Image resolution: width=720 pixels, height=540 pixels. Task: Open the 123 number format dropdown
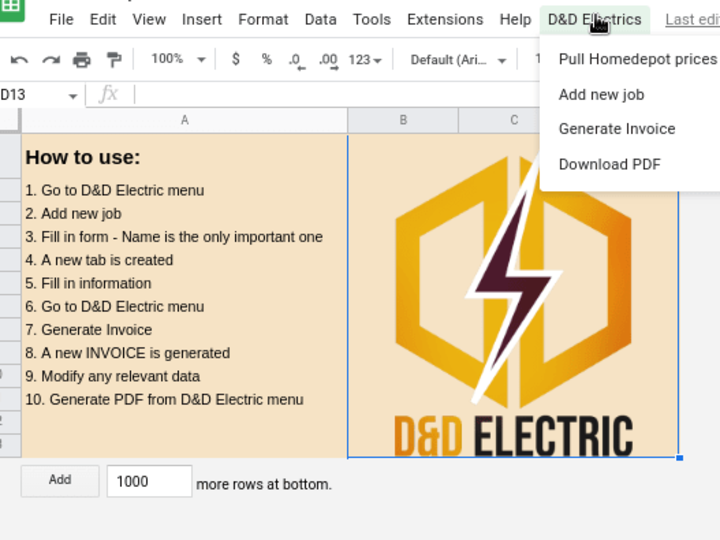tap(365, 60)
